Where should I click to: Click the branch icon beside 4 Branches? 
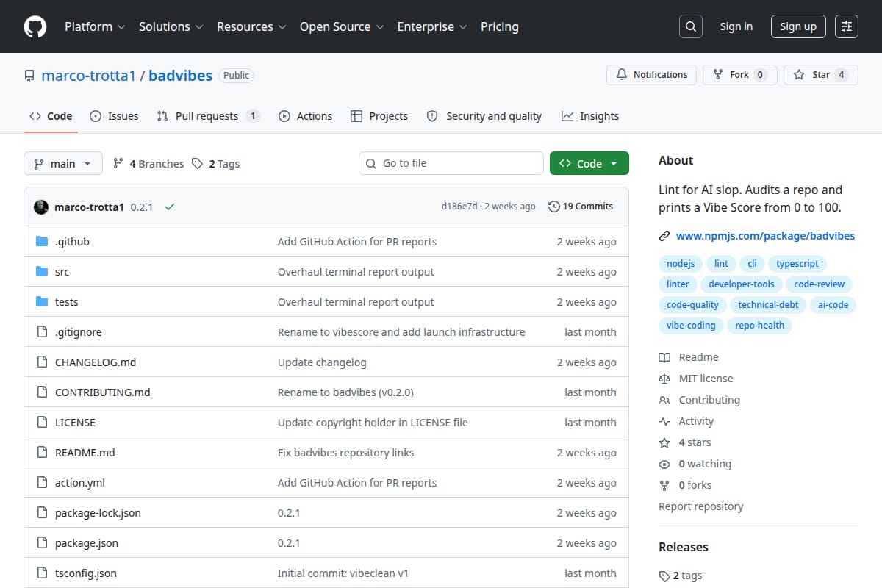[118, 164]
